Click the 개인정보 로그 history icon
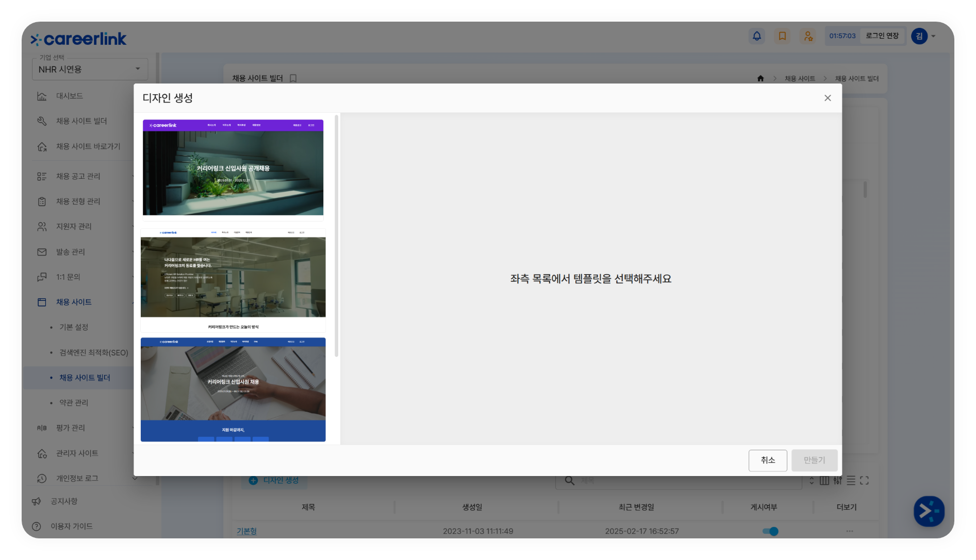This screenshot has height=560, width=976. point(42,479)
